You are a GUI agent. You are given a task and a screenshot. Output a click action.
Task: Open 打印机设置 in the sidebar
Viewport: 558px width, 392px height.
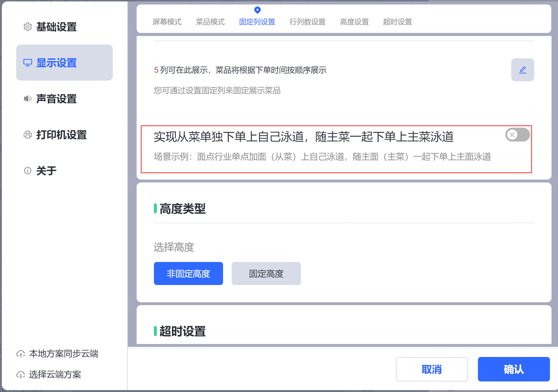[61, 135]
